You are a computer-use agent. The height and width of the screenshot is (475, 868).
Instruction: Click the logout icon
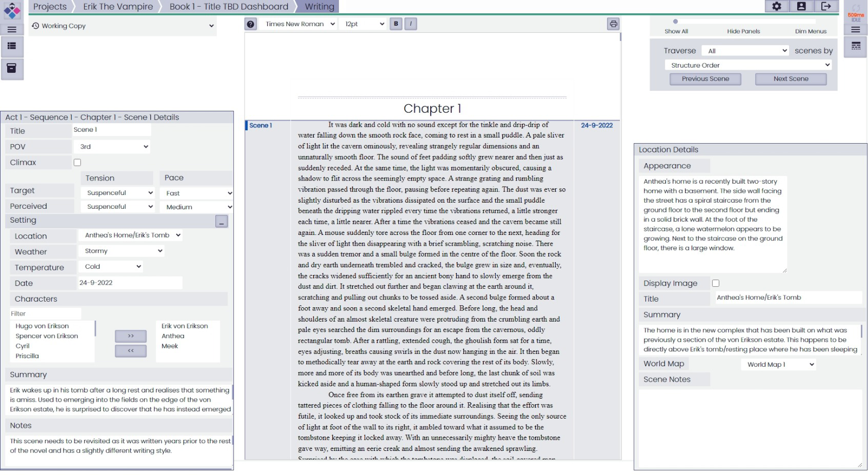(826, 6)
